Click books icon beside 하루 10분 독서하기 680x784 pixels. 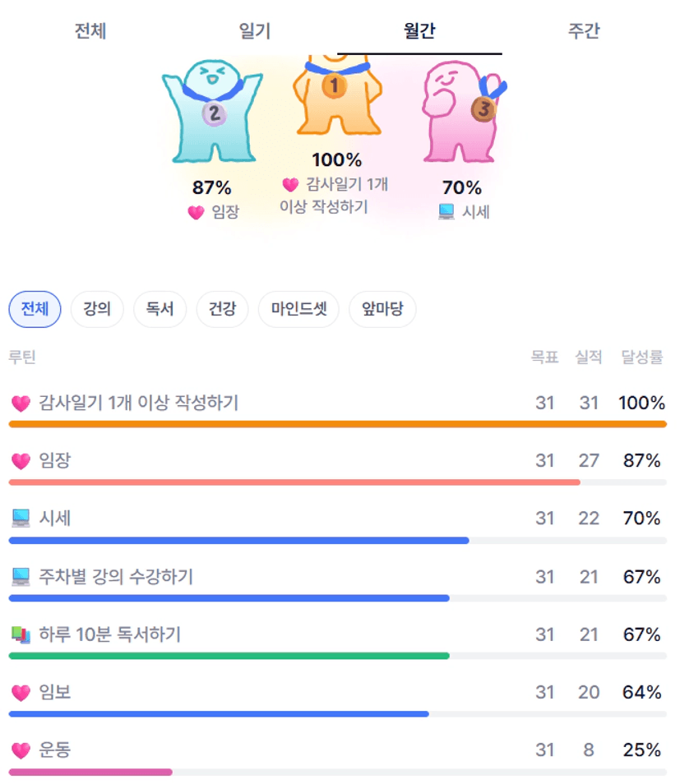tap(21, 635)
